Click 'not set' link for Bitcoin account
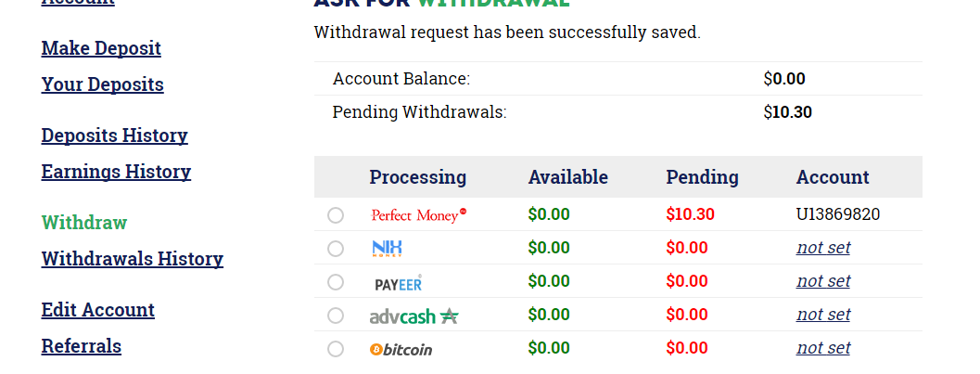 (x=823, y=348)
